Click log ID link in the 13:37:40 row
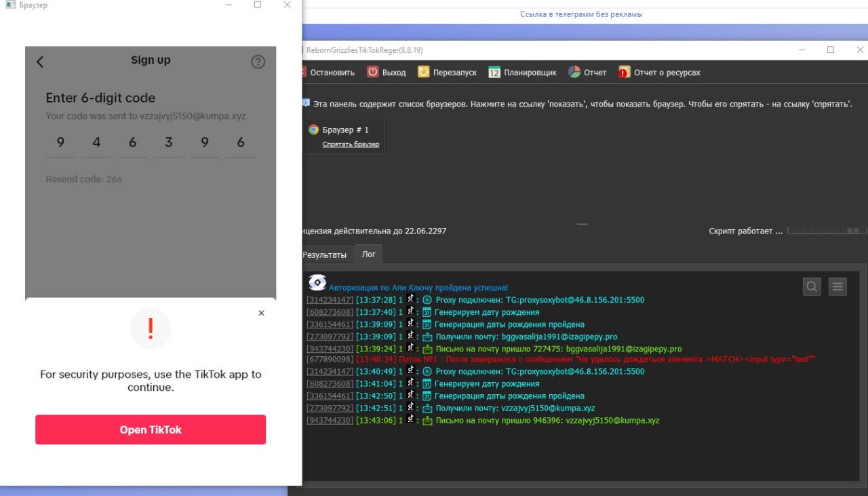 point(330,312)
